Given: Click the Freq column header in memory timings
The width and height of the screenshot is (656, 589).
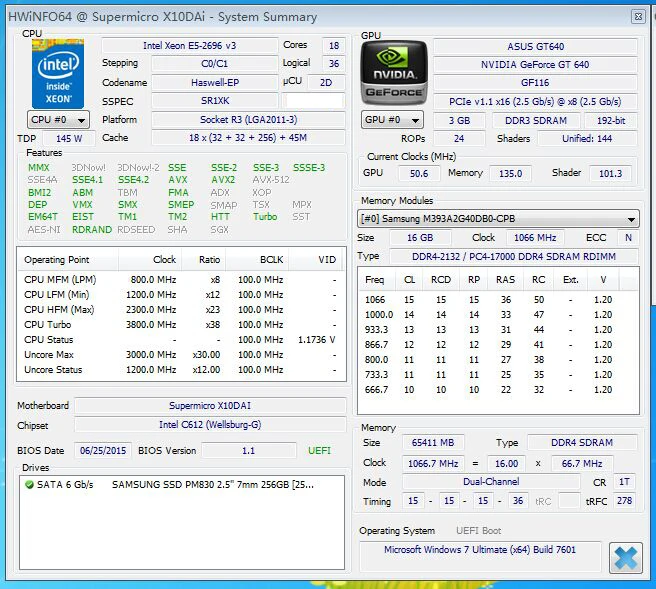Looking at the screenshot, I should (377, 279).
